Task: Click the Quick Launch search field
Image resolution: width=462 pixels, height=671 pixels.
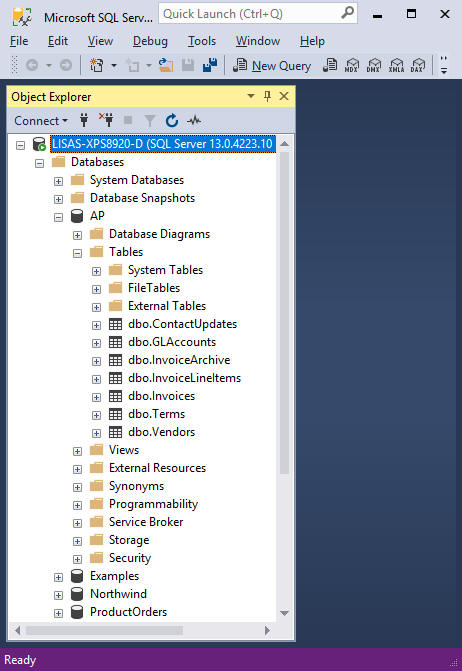Action: (x=258, y=14)
